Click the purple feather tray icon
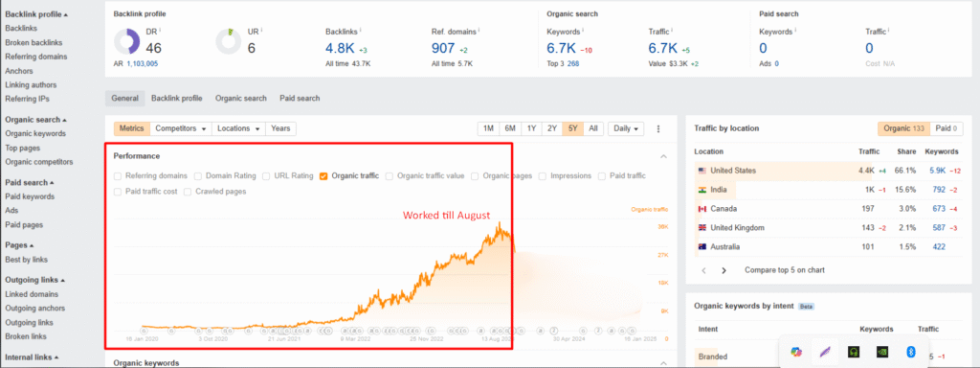 tap(824, 353)
